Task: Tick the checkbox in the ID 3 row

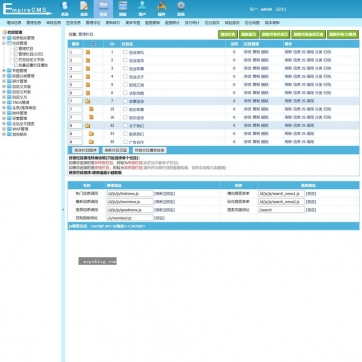Action: tap(125, 68)
